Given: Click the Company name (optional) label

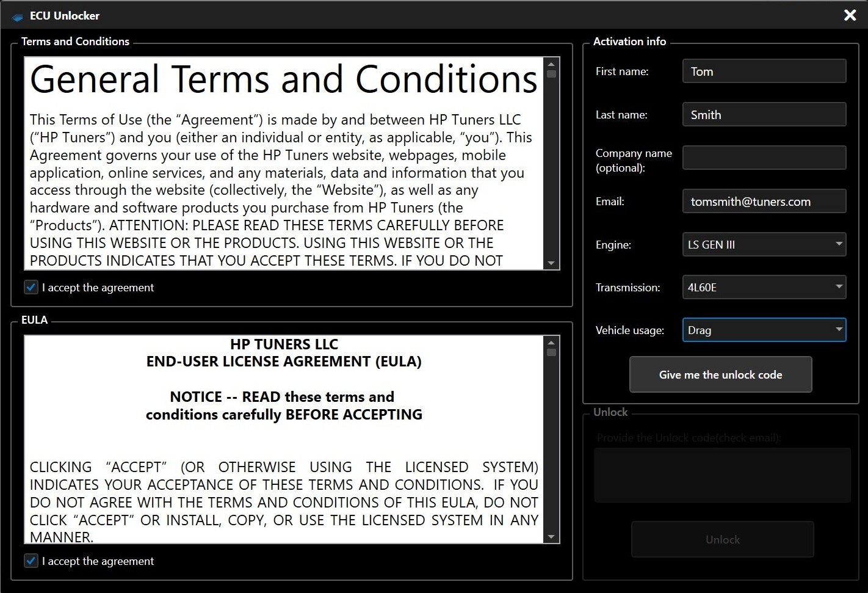Looking at the screenshot, I should pyautogui.click(x=634, y=160).
